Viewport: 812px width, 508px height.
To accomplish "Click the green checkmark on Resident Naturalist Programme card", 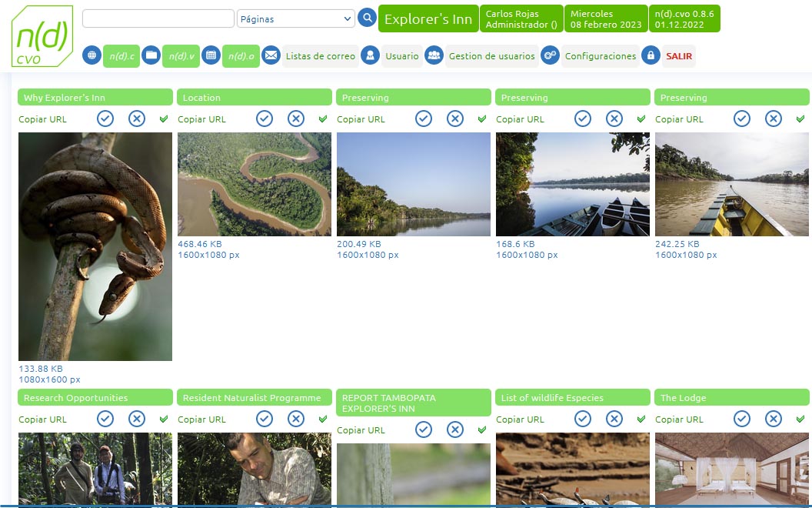I will pos(323,419).
